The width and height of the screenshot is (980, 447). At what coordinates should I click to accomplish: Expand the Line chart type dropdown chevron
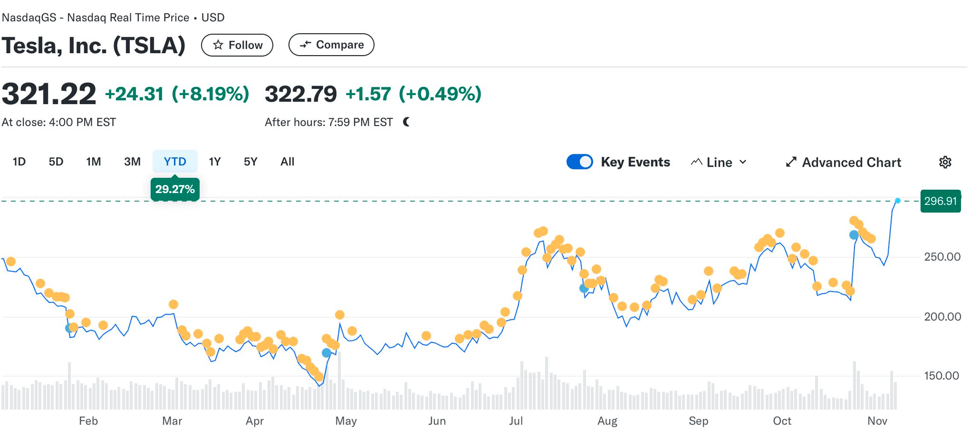coord(743,162)
